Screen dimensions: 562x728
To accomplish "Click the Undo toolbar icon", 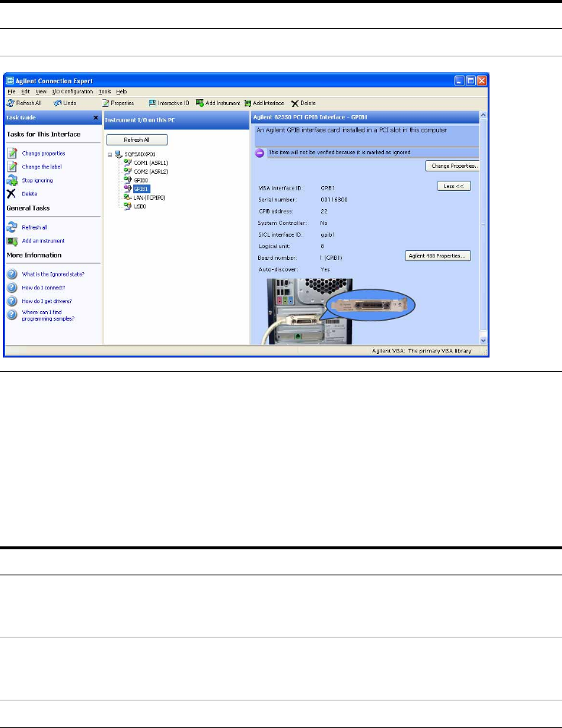I will tap(57, 103).
